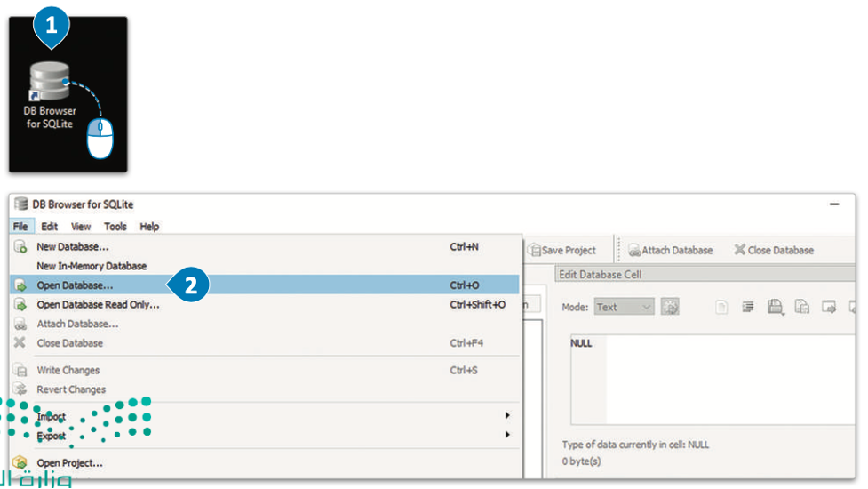Open the Tools menu
This screenshot has width=868, height=489.
pyautogui.click(x=115, y=227)
